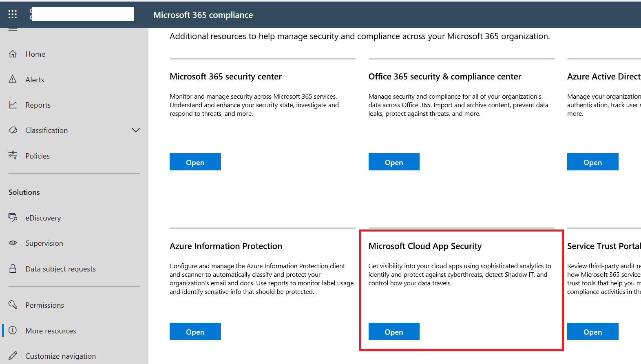
Task: Click the eDiscovery icon in sidebar
Action: point(13,217)
